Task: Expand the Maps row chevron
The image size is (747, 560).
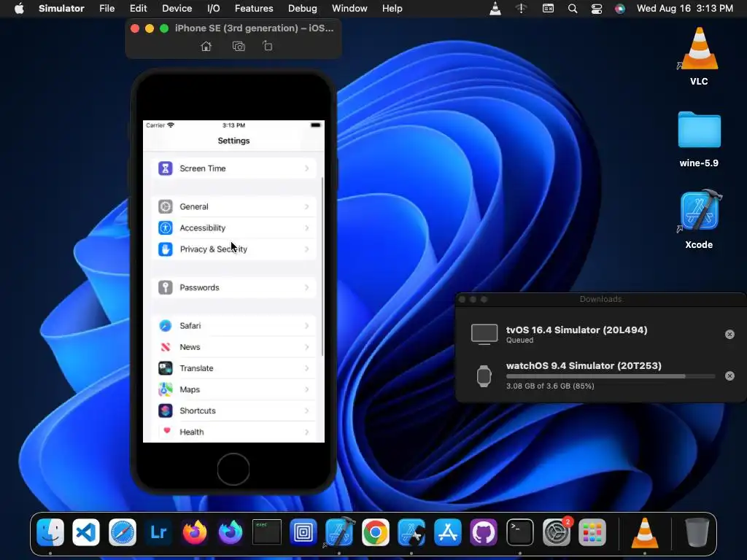Action: click(307, 389)
